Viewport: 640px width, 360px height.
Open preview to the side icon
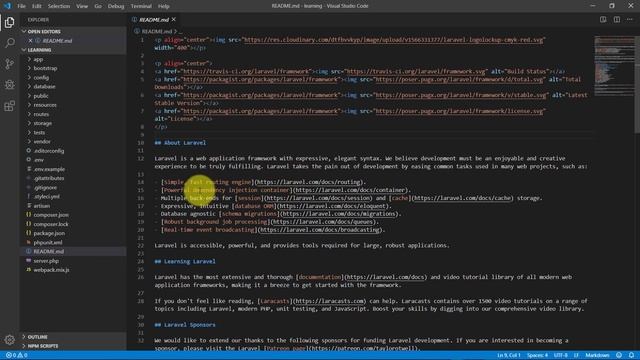coord(603,19)
